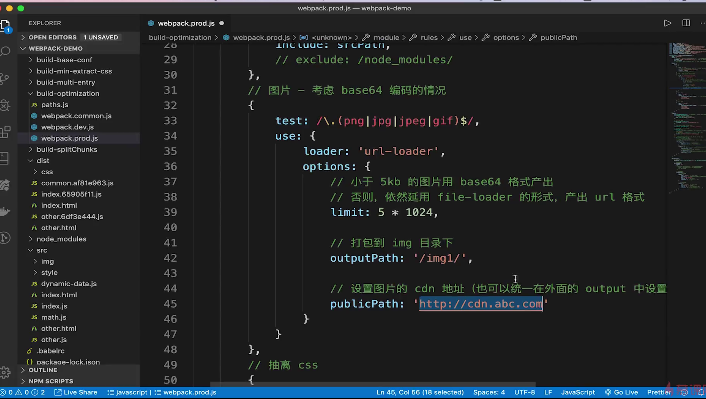Click options breadcrumb item
Screen dimensions: 706x399
click(x=506, y=37)
